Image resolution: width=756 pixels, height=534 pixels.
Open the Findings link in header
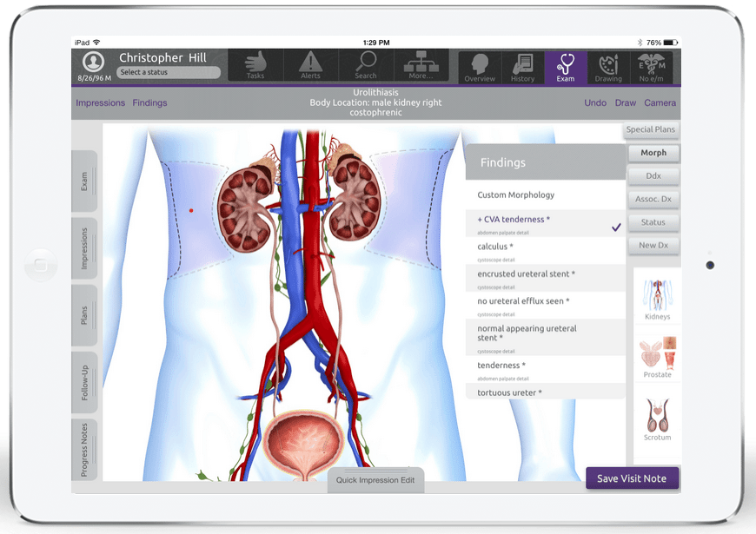(150, 102)
